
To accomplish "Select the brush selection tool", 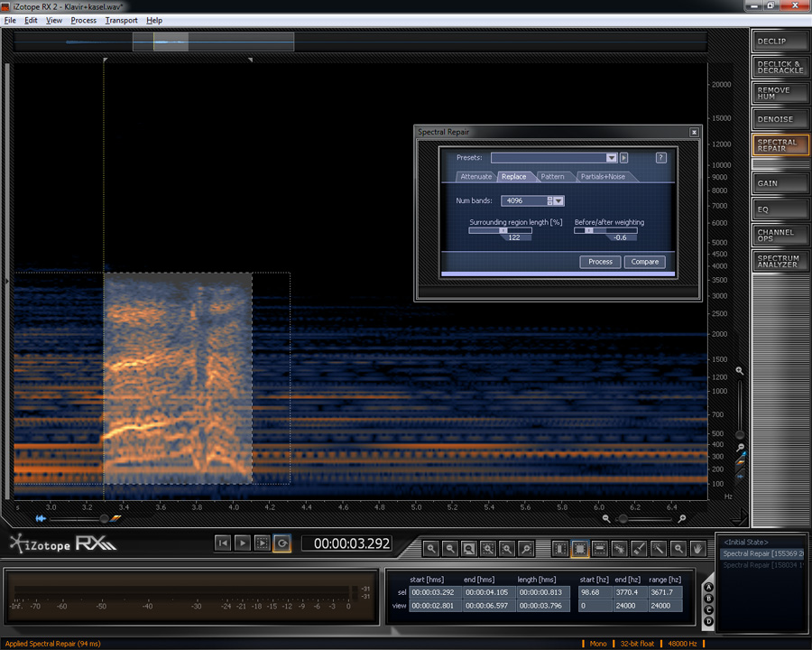I will click(639, 548).
